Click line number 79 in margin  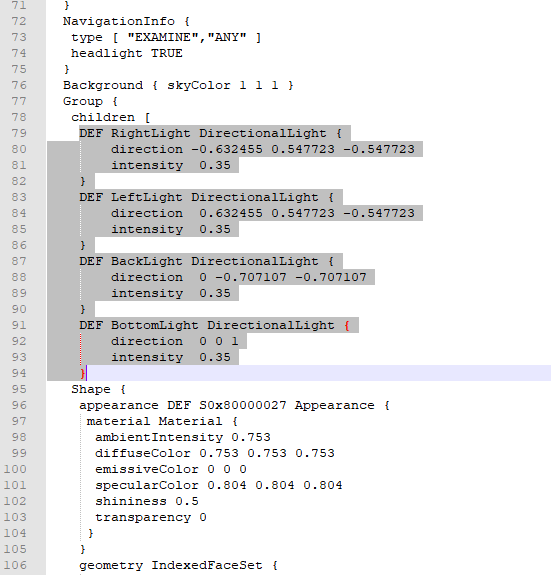tap(19, 133)
